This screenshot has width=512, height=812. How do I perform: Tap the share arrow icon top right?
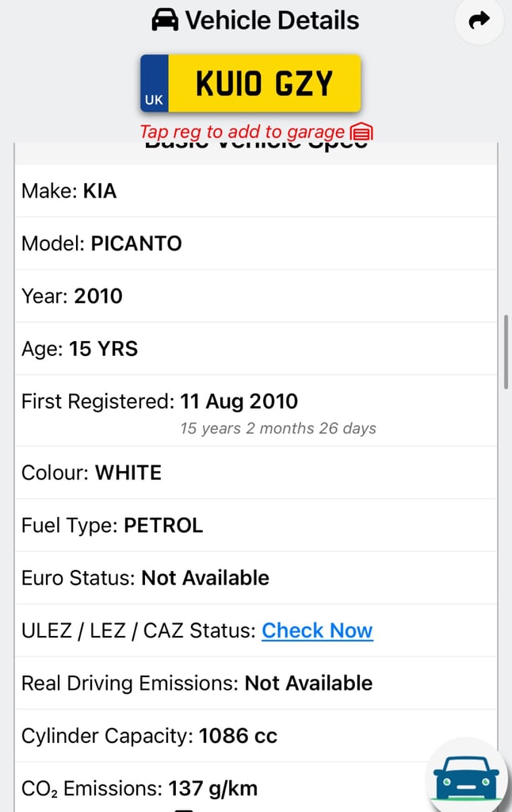479,23
